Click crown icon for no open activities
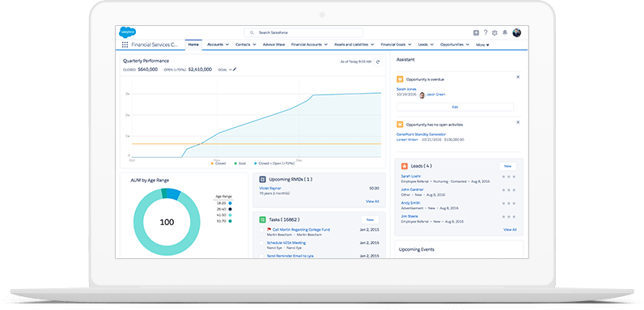644x310 pixels. pyautogui.click(x=400, y=124)
